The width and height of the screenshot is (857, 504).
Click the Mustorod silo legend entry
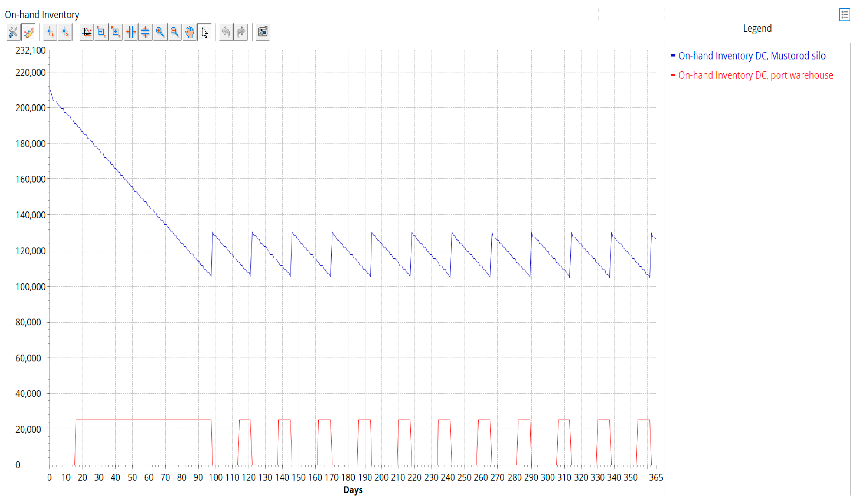(752, 56)
